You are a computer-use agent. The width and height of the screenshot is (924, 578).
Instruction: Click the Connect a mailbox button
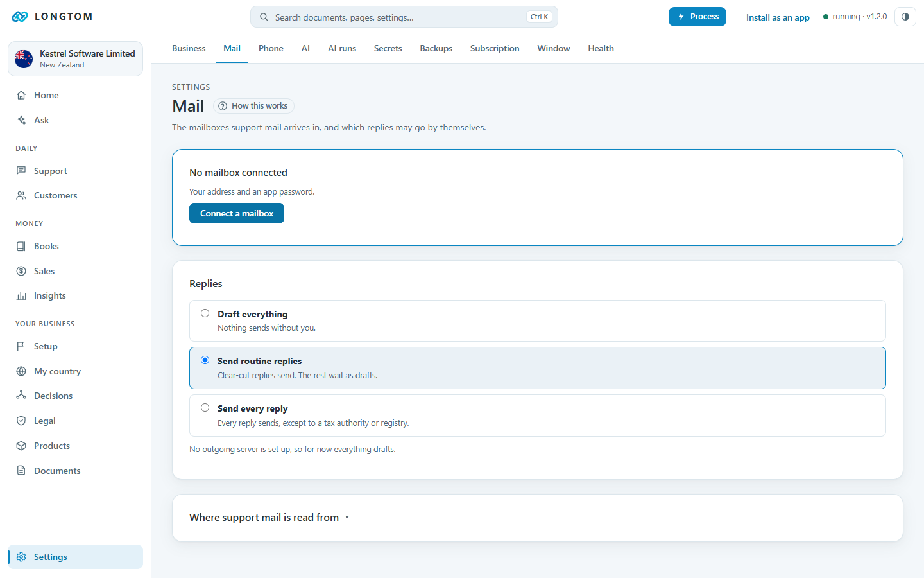(x=237, y=213)
